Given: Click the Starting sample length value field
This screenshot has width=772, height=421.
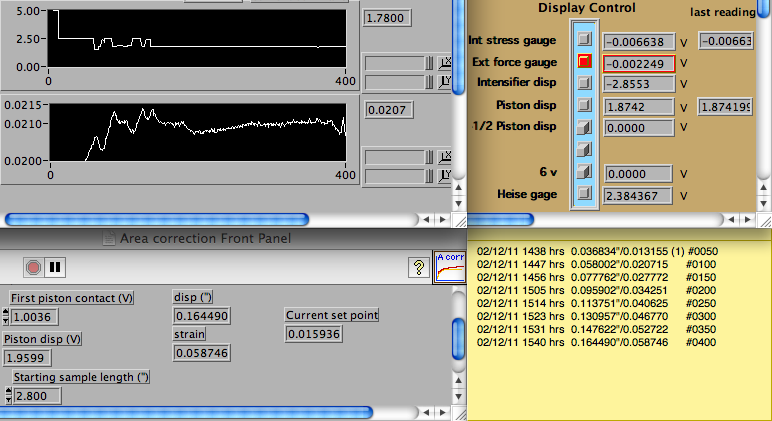Looking at the screenshot, I should (36, 395).
